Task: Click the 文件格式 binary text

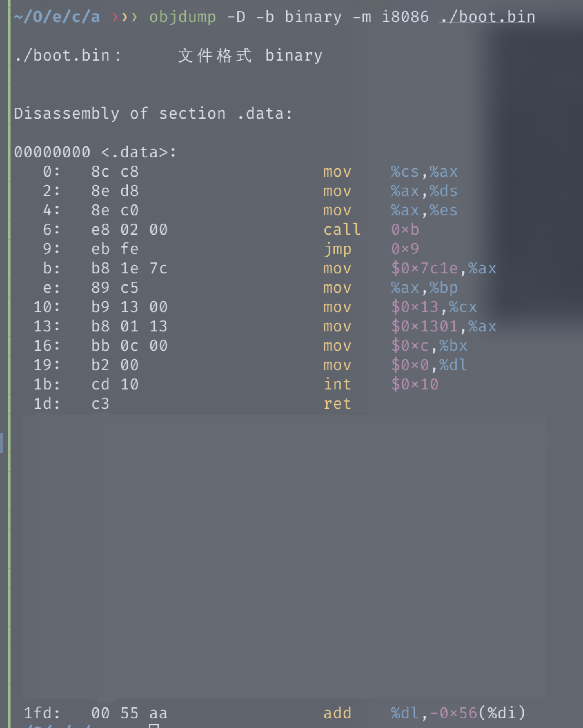Action: coord(250,55)
